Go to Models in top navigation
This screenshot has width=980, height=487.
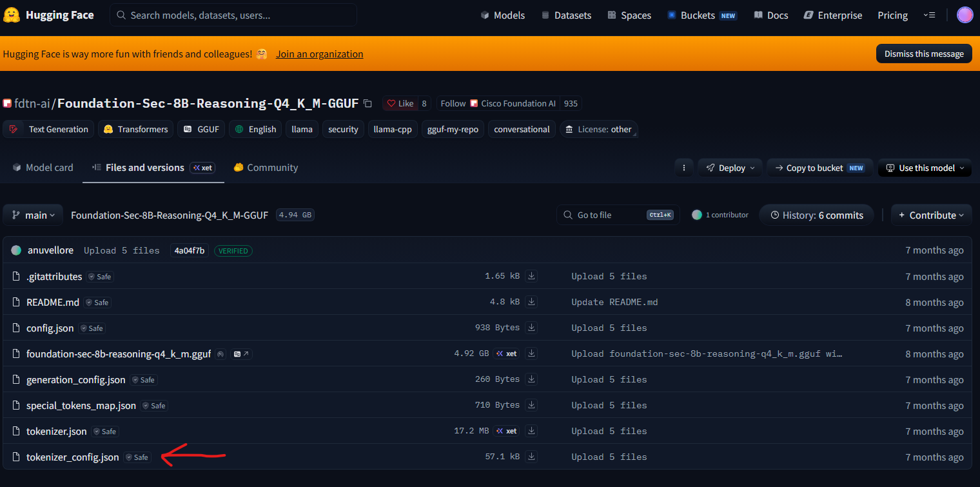(503, 15)
